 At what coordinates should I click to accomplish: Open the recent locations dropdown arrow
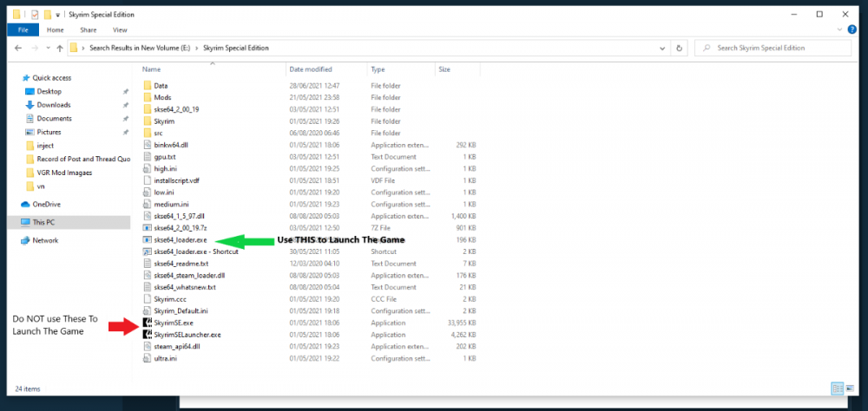48,49
